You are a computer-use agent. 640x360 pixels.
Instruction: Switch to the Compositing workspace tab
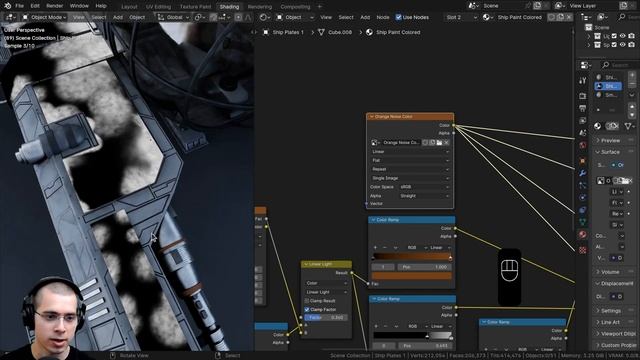295,7
